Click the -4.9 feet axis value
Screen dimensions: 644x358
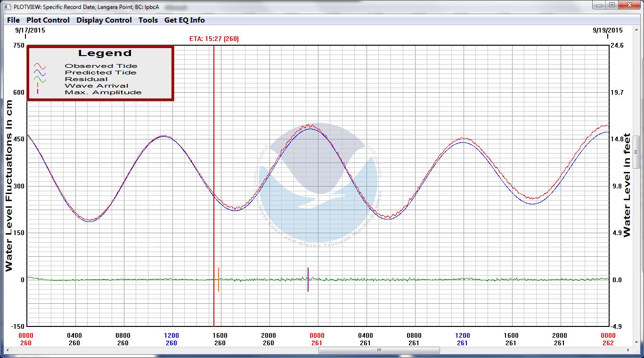click(617, 326)
